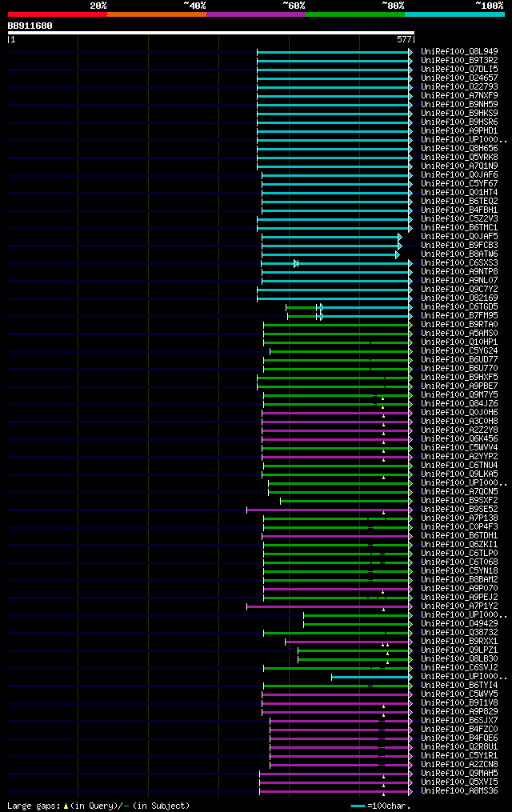
Task: Open UniRef100_Q6K456 entry
Action: (x=459, y=439)
